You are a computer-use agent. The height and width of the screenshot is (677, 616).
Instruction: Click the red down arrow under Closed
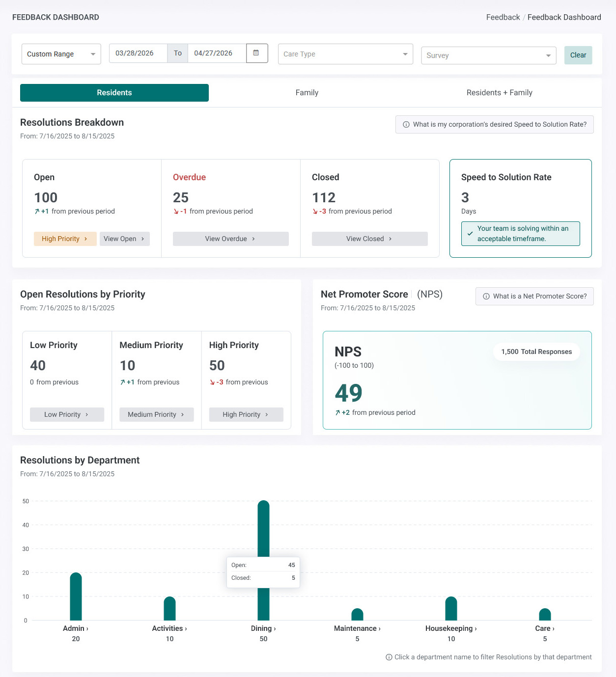[315, 212]
